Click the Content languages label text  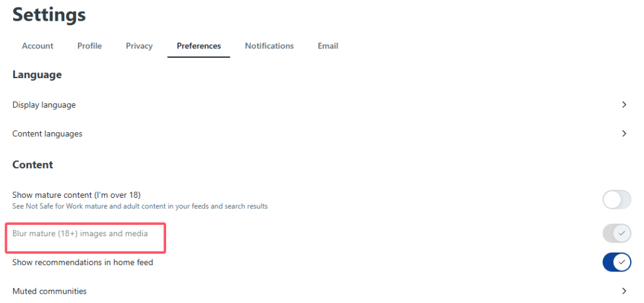[47, 134]
